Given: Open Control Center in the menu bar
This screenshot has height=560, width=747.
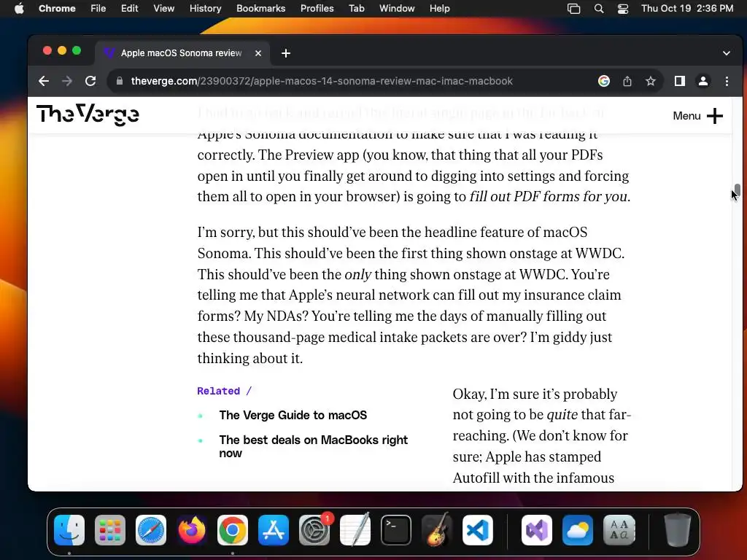Looking at the screenshot, I should 623,9.
